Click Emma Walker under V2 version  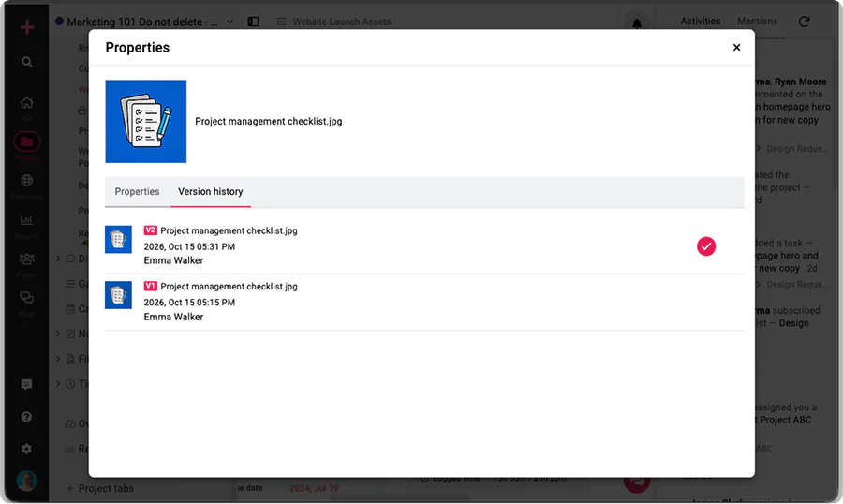(173, 260)
